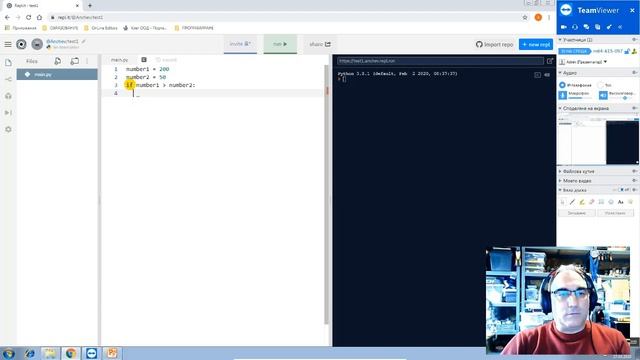Open the TeamViewer whiteboard pen icon
Screen dimensions: 640x360
tap(609, 27)
